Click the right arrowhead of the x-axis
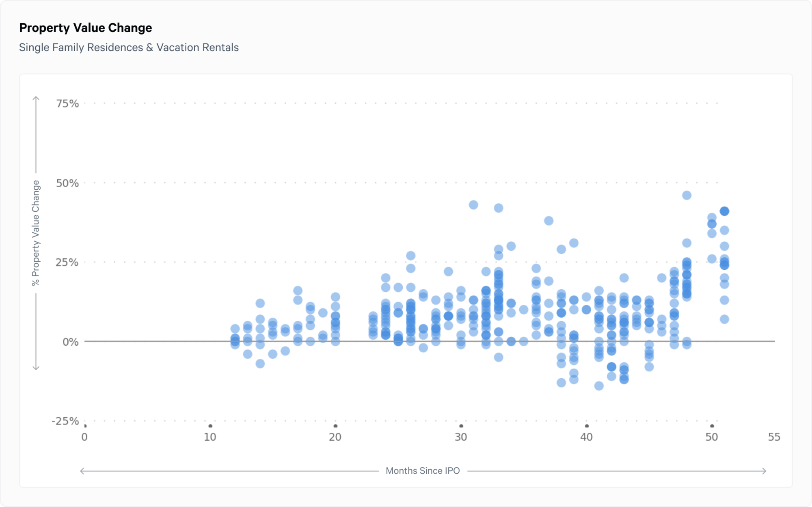Image resolution: width=812 pixels, height=507 pixels. [x=764, y=471]
